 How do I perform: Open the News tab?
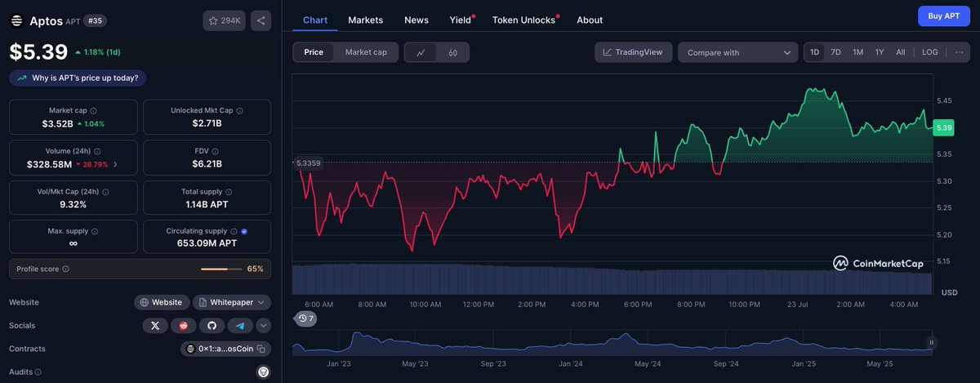416,20
